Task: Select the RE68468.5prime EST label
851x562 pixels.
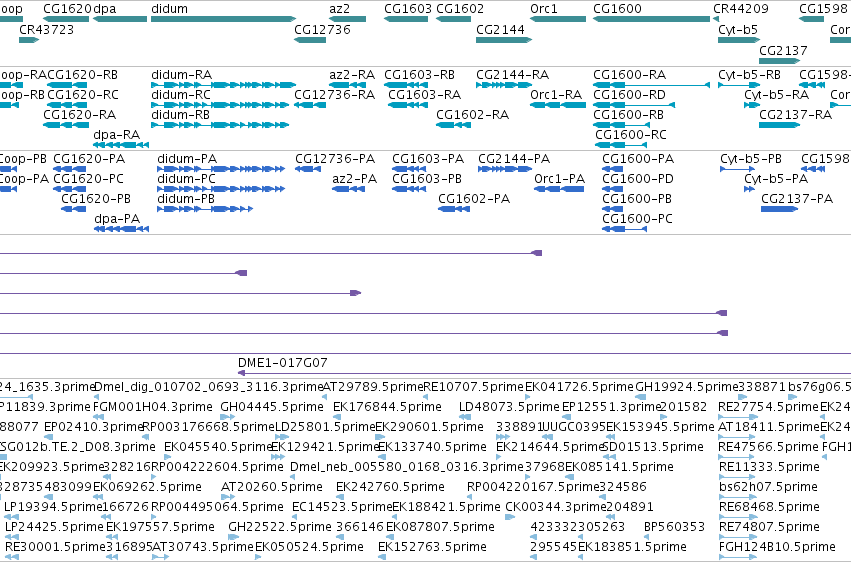Action: (x=769, y=506)
